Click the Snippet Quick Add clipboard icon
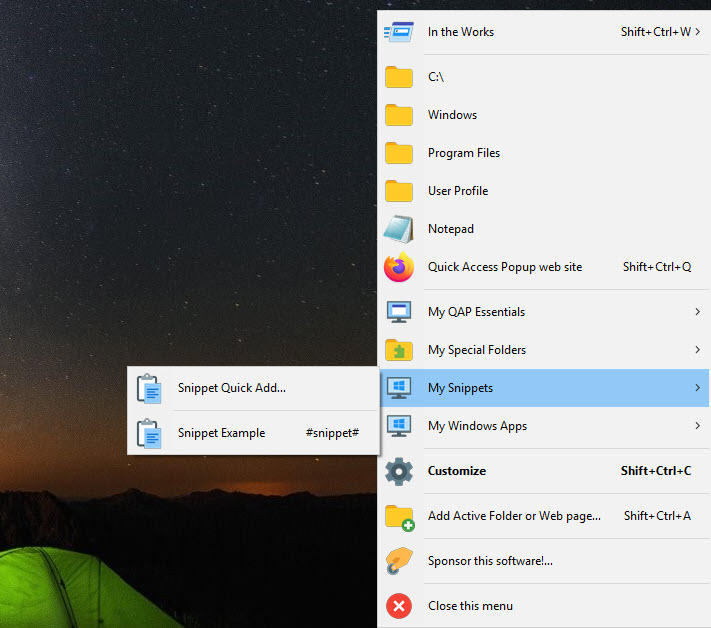 pos(149,389)
